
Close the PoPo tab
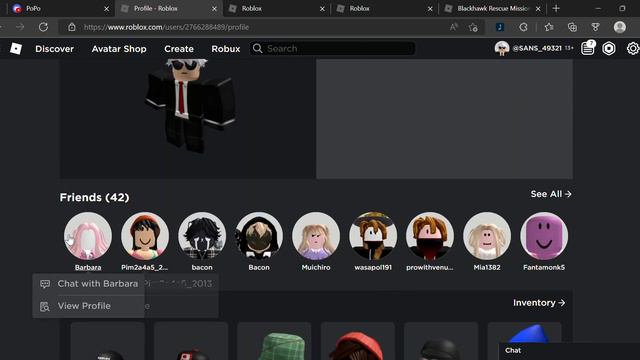pos(107,9)
